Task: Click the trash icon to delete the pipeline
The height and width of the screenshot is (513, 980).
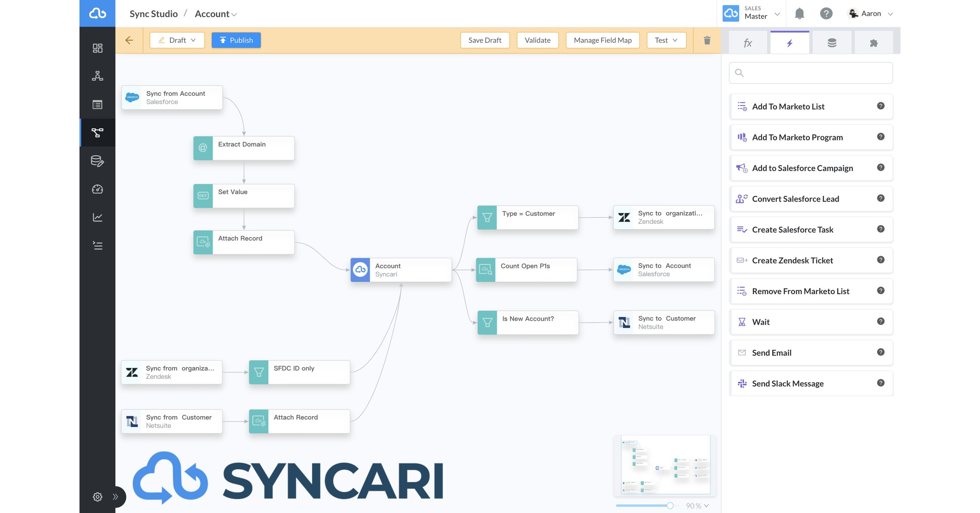Action: [706, 40]
